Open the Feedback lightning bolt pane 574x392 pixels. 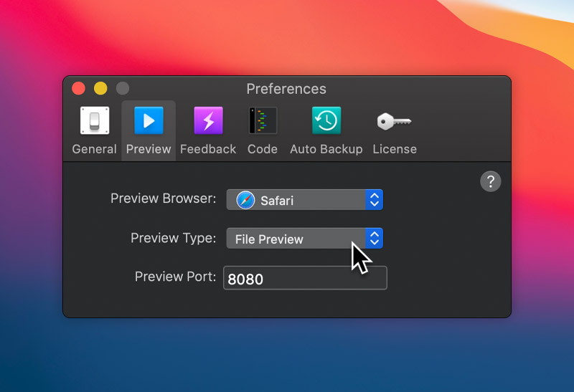pos(208,130)
